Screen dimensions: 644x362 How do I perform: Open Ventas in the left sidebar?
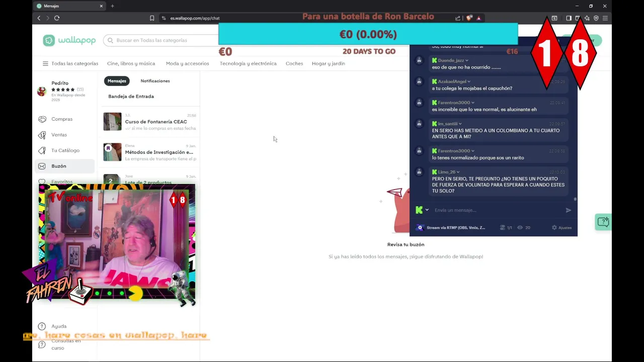(x=59, y=135)
